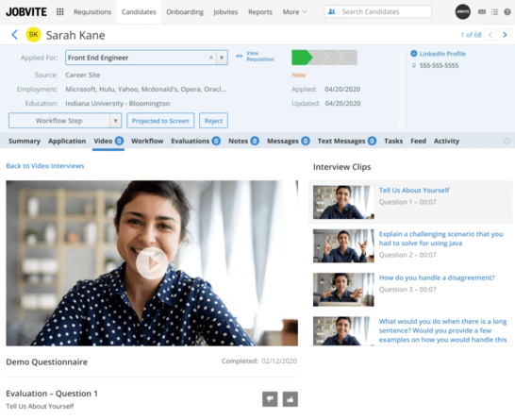515x420 pixels.
Task: Expand the More menu
Action: pos(294,12)
